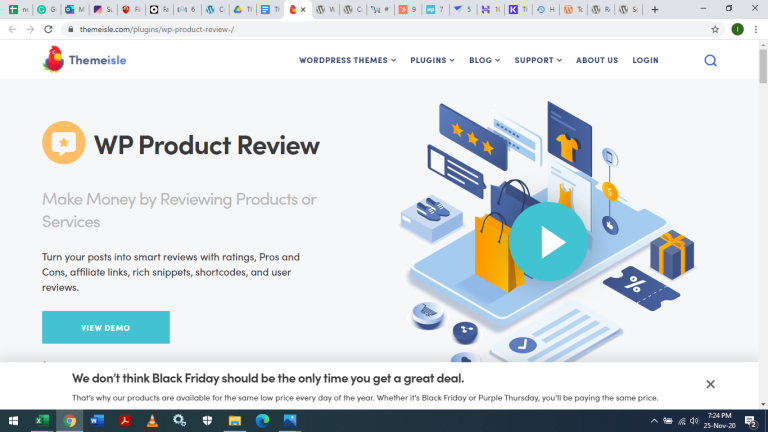Viewport: 768px width, 432px height.
Task: Open a new browser tab
Action: tap(654, 9)
